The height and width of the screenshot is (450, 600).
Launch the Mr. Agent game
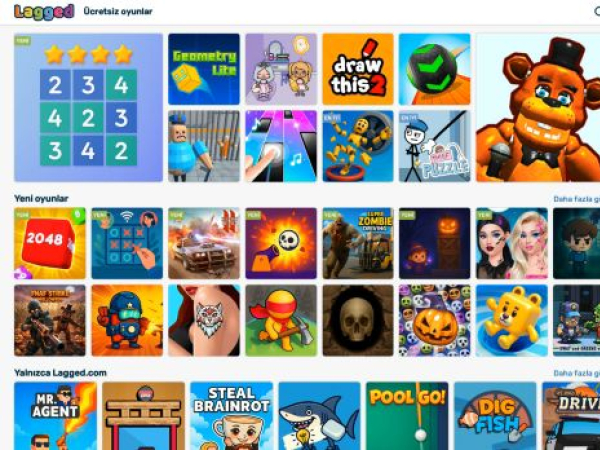(55, 416)
